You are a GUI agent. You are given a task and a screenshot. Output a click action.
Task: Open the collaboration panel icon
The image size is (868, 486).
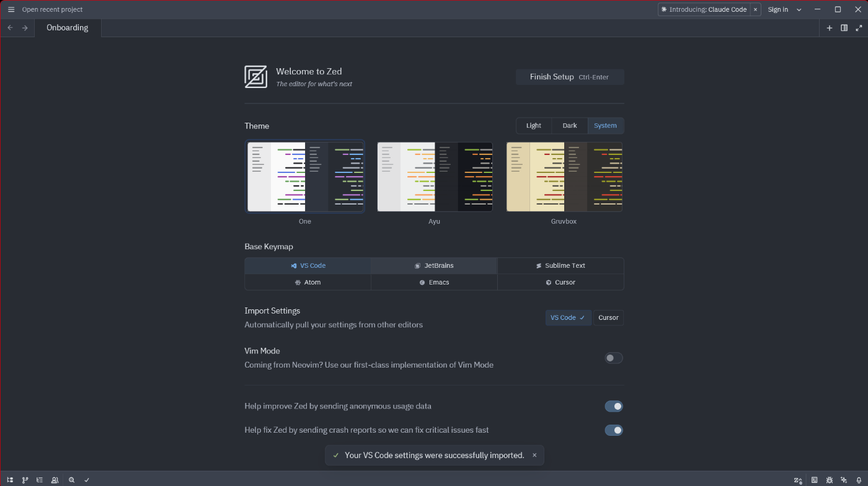(x=55, y=480)
